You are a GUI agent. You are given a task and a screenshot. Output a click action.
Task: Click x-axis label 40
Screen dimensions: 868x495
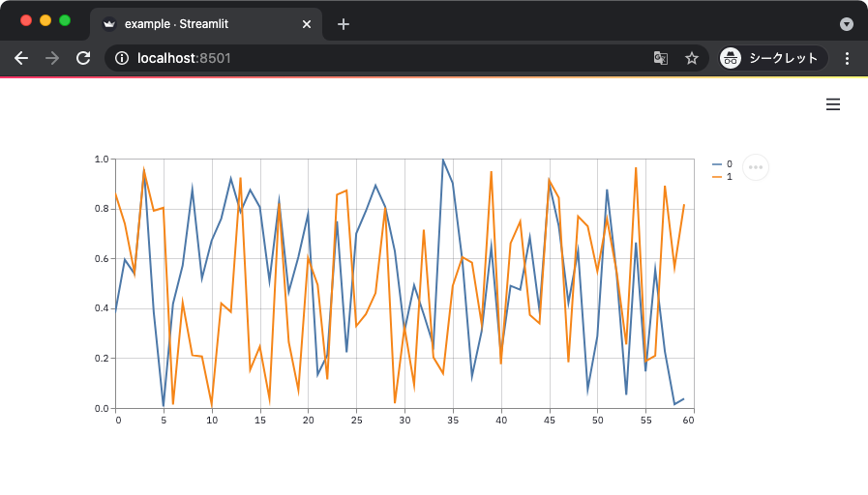pyautogui.click(x=501, y=421)
